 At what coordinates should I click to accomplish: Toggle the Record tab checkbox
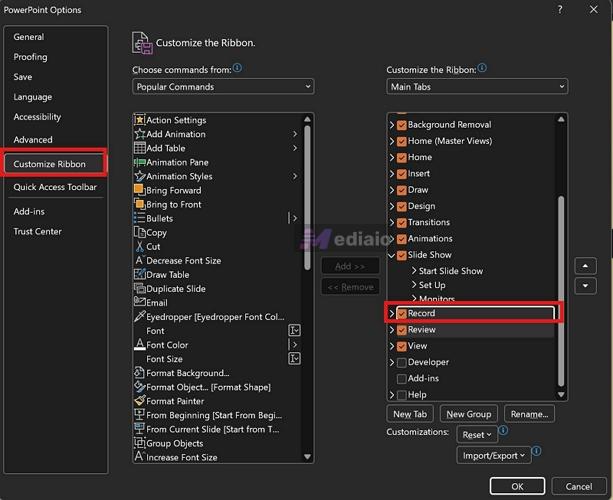[401, 314]
